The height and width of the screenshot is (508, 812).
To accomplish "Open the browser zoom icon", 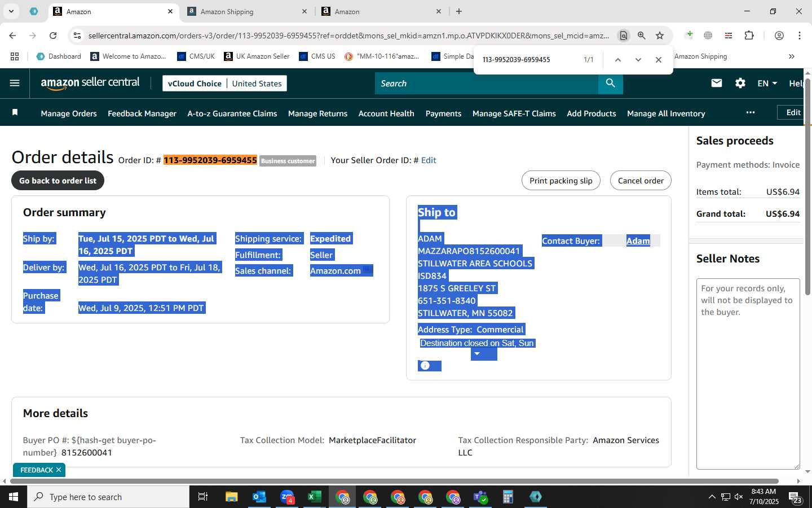I will click(642, 36).
